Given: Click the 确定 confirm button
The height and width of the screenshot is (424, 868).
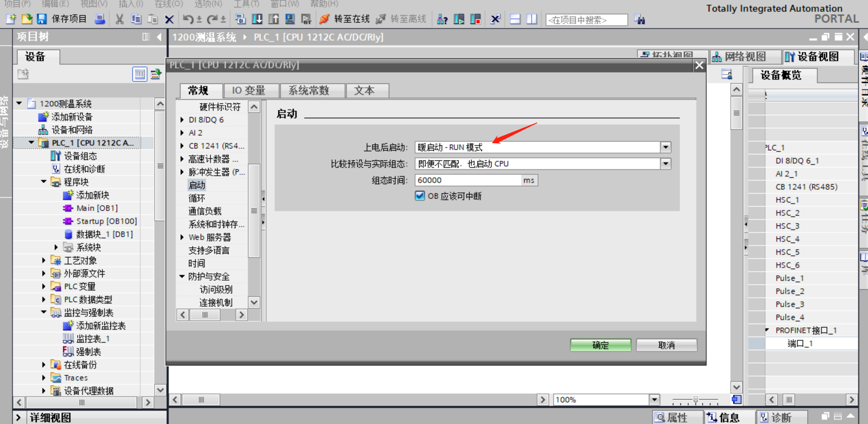Looking at the screenshot, I should pyautogui.click(x=601, y=345).
